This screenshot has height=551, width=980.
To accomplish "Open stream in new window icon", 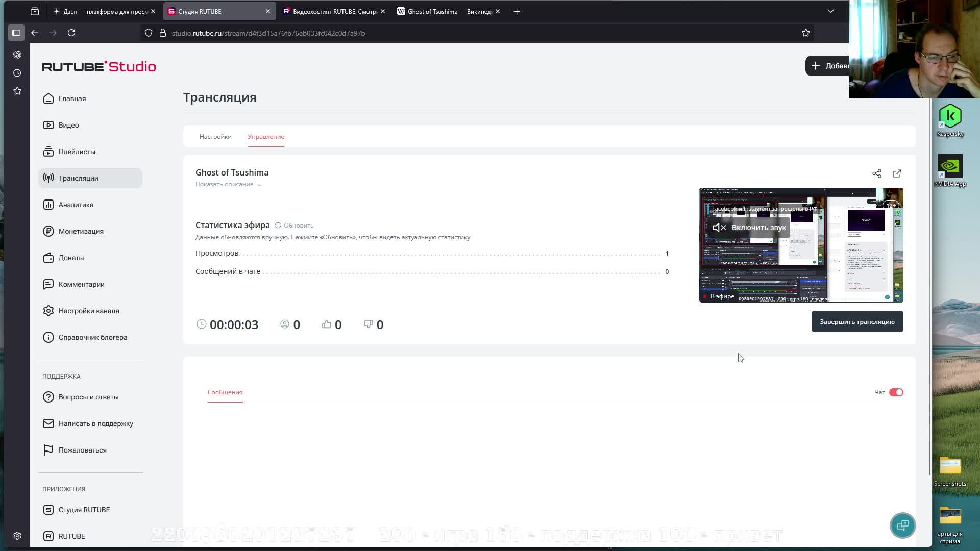I will [x=897, y=173].
